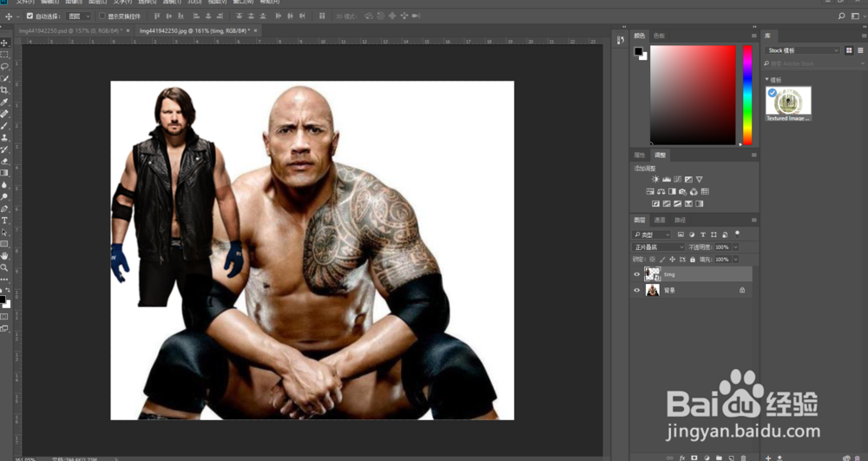Image resolution: width=868 pixels, height=461 pixels.
Task: Select the Brush tool
Action: pos(4,126)
